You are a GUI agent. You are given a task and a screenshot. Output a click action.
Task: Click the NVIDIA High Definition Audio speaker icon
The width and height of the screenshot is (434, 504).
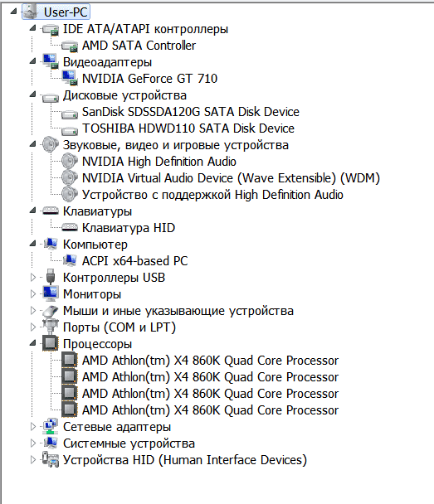pos(70,162)
